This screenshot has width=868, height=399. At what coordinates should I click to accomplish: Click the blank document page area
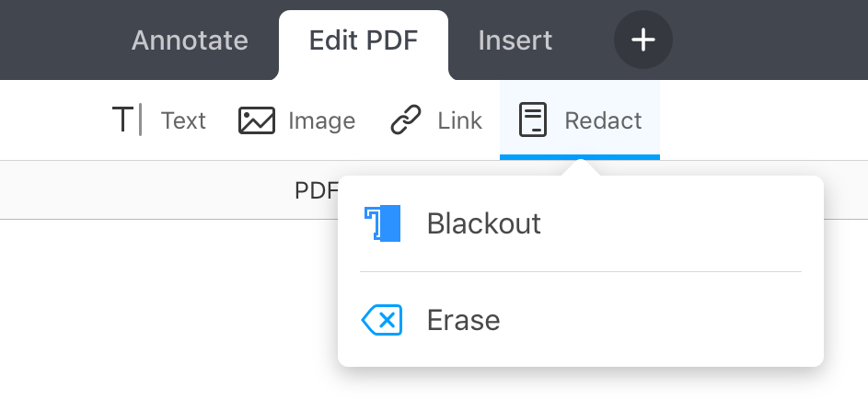tap(166, 313)
